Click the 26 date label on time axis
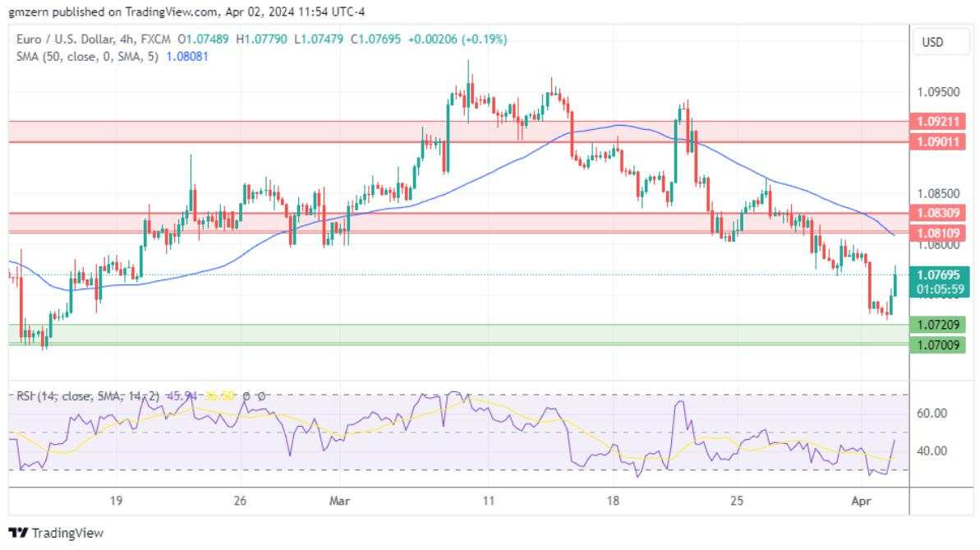Viewport: 980px width, 550px height. (x=240, y=501)
